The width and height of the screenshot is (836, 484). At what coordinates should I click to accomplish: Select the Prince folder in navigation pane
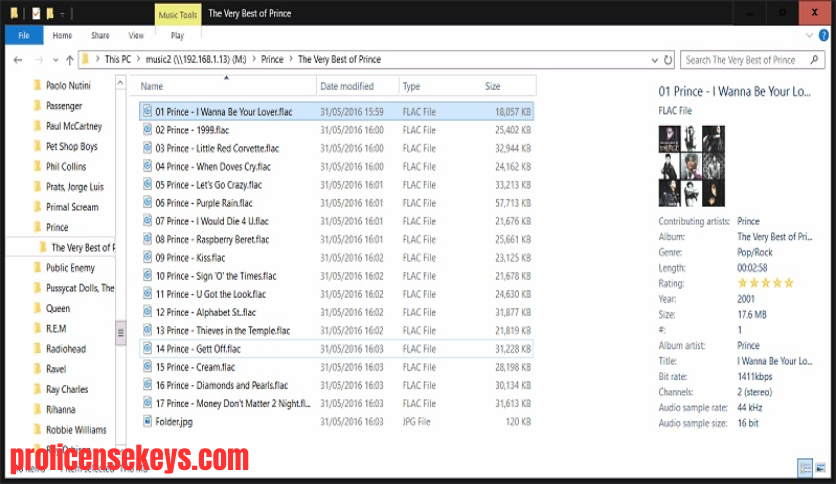[57, 227]
